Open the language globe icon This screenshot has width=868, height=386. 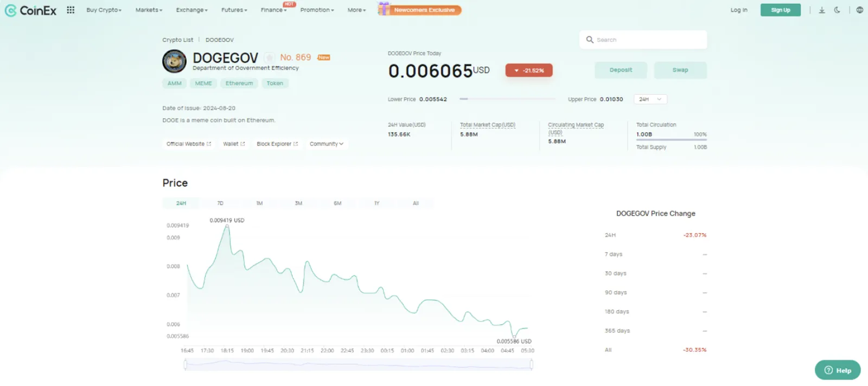tap(860, 10)
